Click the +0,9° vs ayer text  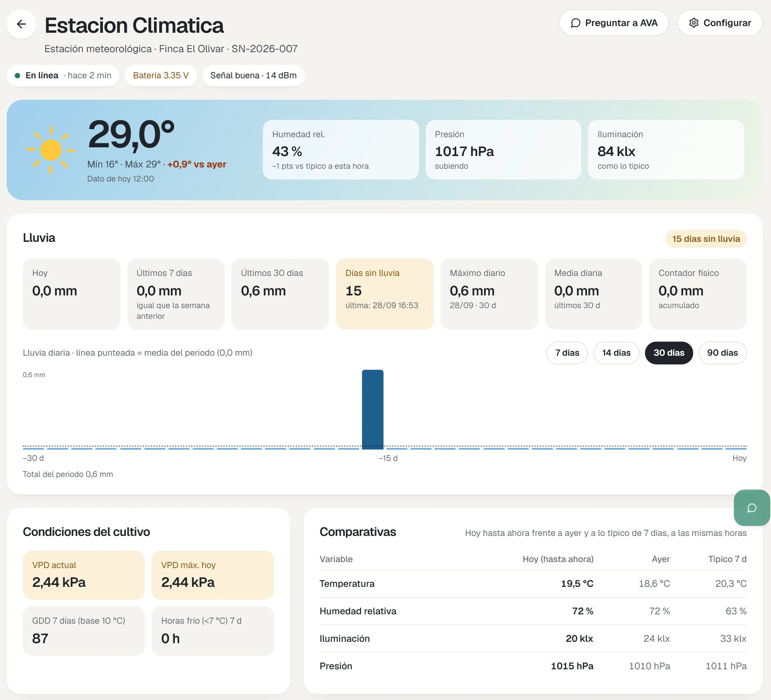(x=197, y=164)
